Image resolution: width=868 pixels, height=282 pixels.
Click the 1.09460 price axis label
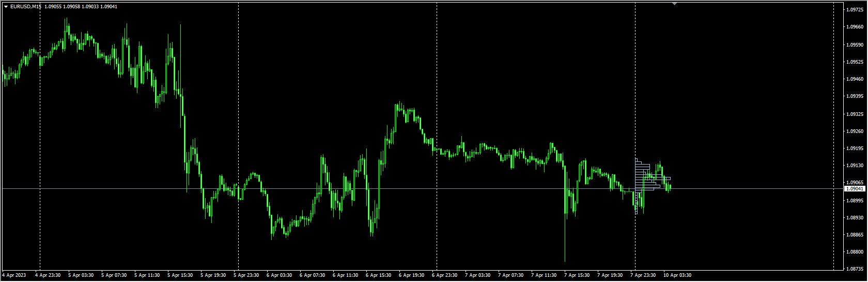tap(856, 79)
